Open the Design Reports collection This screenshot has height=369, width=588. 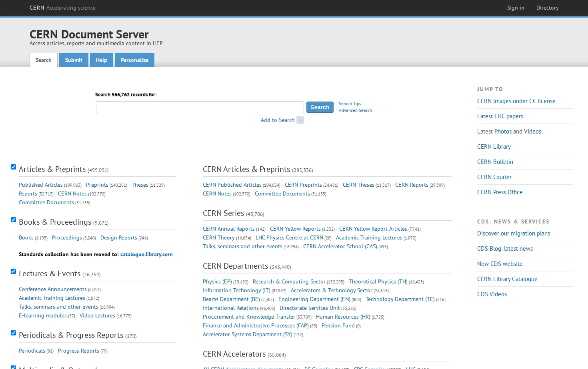[119, 237]
